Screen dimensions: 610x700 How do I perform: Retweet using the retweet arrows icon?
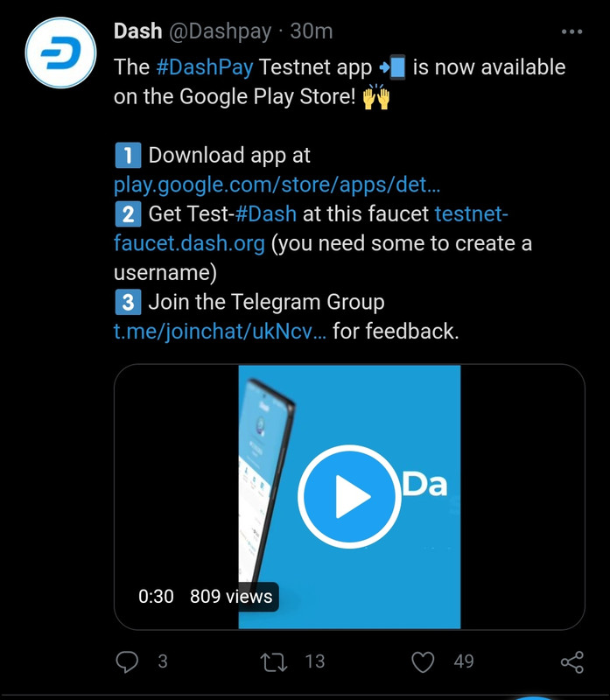click(274, 662)
